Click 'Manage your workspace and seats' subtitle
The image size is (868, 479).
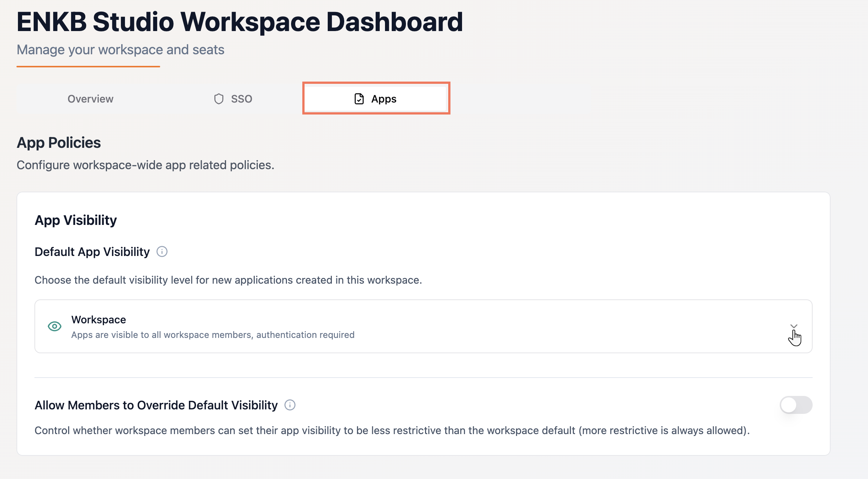click(120, 50)
